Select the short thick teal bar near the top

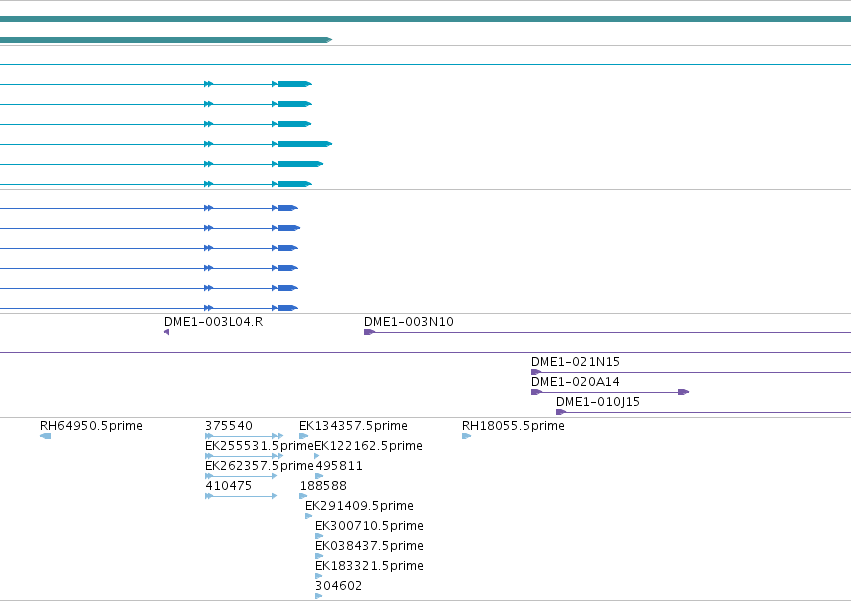coord(166,40)
